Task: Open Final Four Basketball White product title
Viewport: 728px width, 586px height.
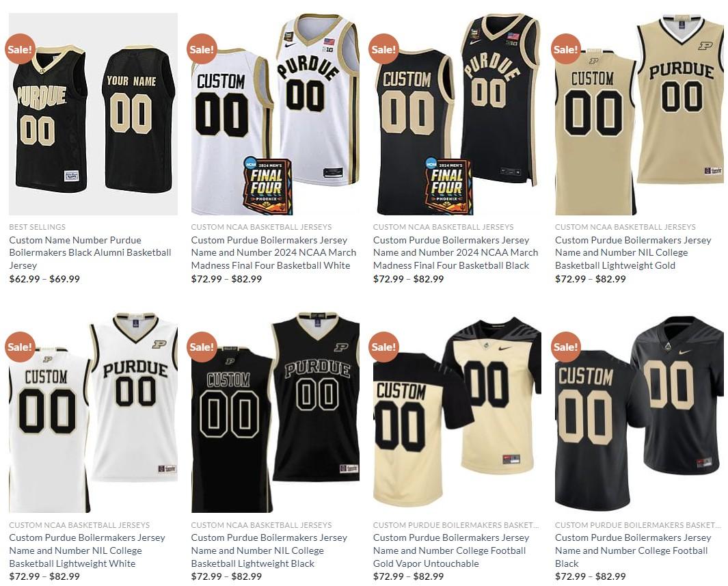Action: [x=273, y=252]
